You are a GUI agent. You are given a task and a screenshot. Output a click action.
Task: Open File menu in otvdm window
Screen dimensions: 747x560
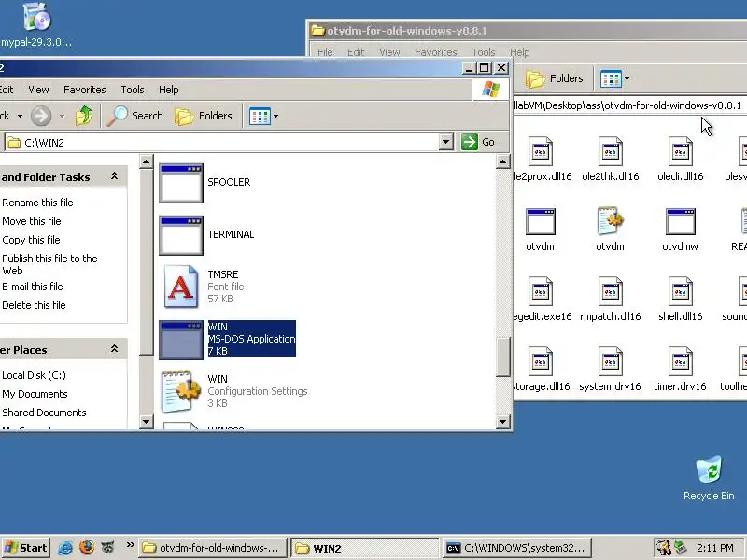[x=325, y=52]
